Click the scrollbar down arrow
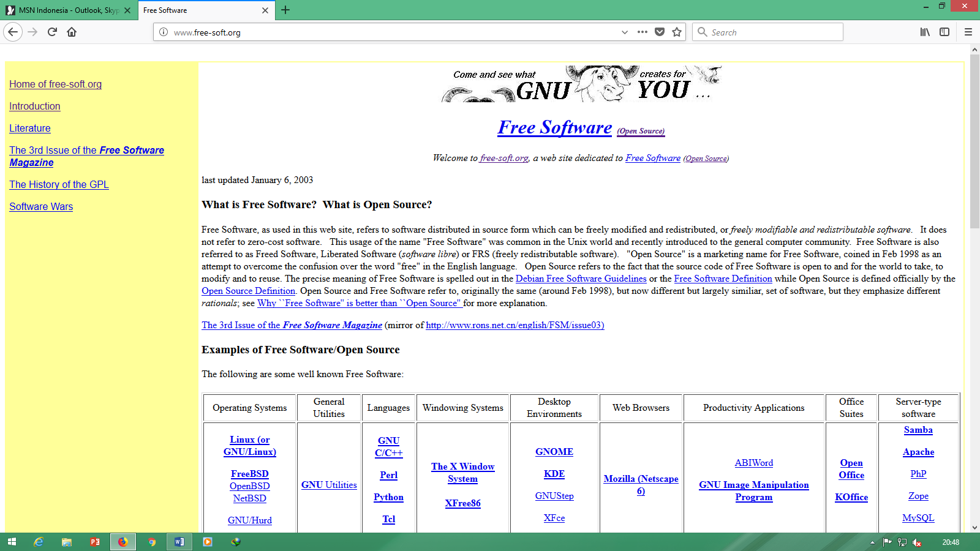Viewport: 980px width, 551px height. tap(974, 527)
